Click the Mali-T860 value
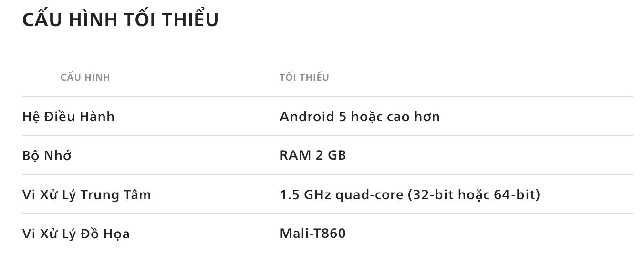644x264 pixels. [312, 234]
